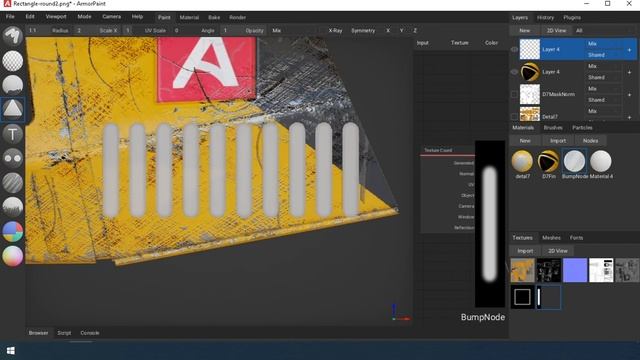
Task: Select the color Picker tool
Action: pyautogui.click(x=13, y=256)
